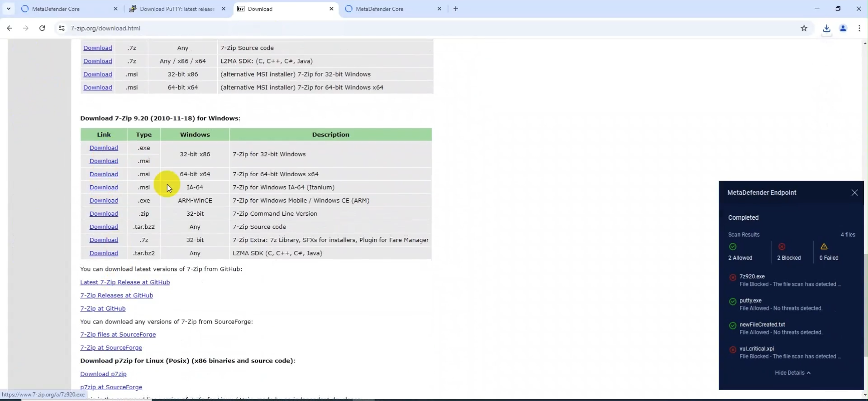Open site information icon in address bar
Screen dimensions: 868x401
(61, 28)
